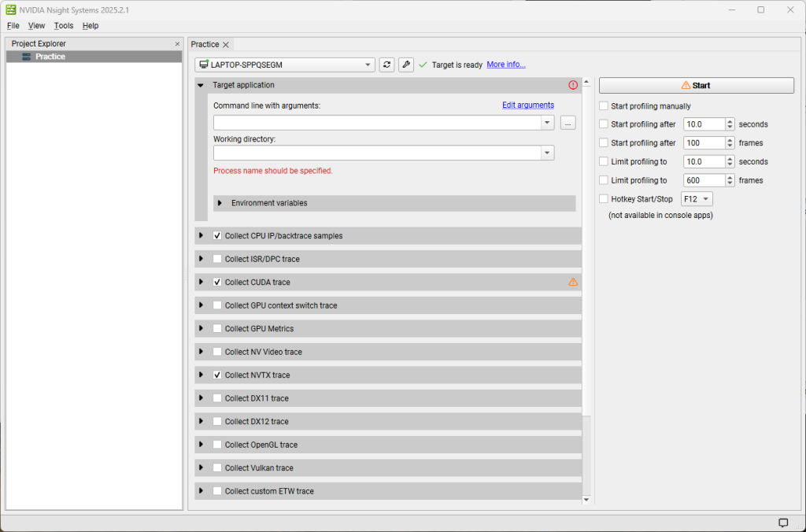Expand Environment variables section
The width and height of the screenshot is (806, 532).
[x=220, y=203]
